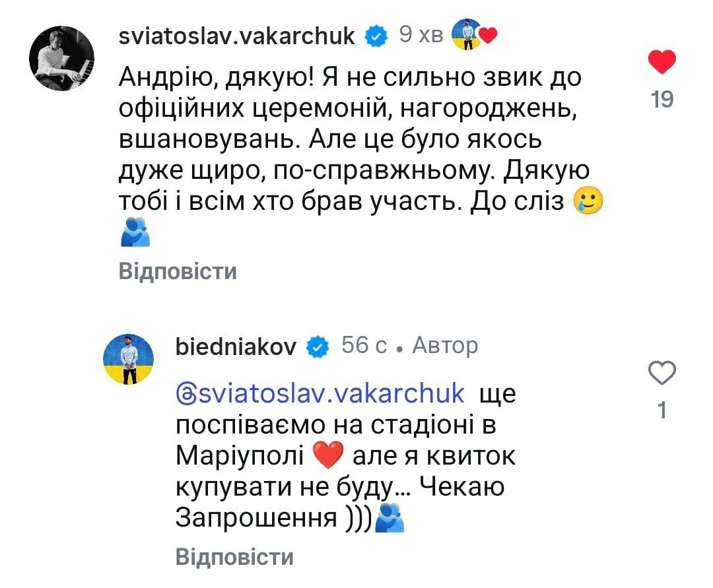Click verified badge next to biedniakov
This screenshot has height=588, width=713.
pos(318,347)
